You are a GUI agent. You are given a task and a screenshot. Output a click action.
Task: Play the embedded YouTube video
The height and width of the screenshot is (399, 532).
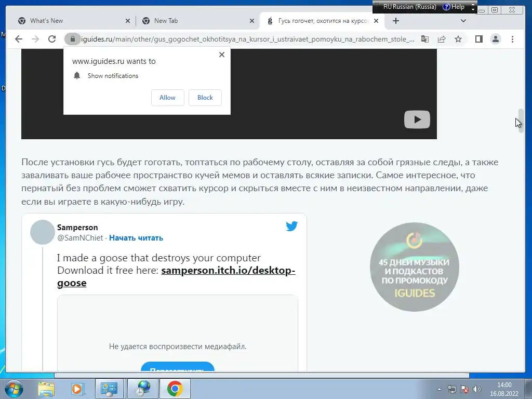[417, 119]
